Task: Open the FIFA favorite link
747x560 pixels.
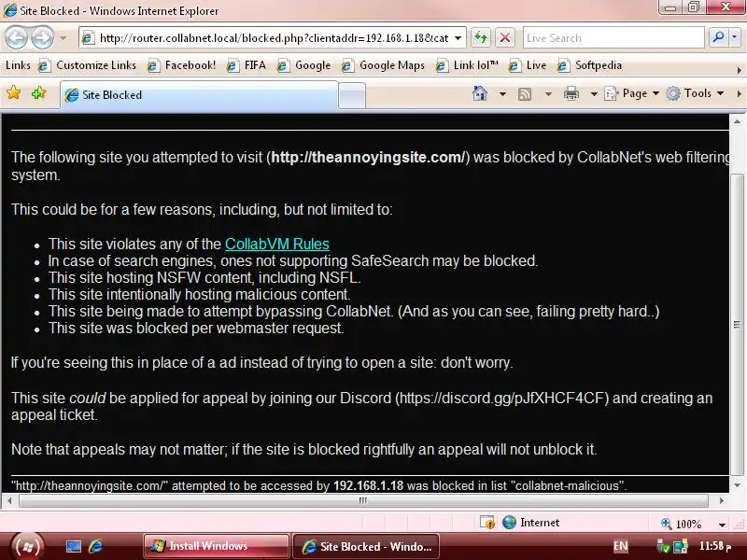Action: [247, 65]
